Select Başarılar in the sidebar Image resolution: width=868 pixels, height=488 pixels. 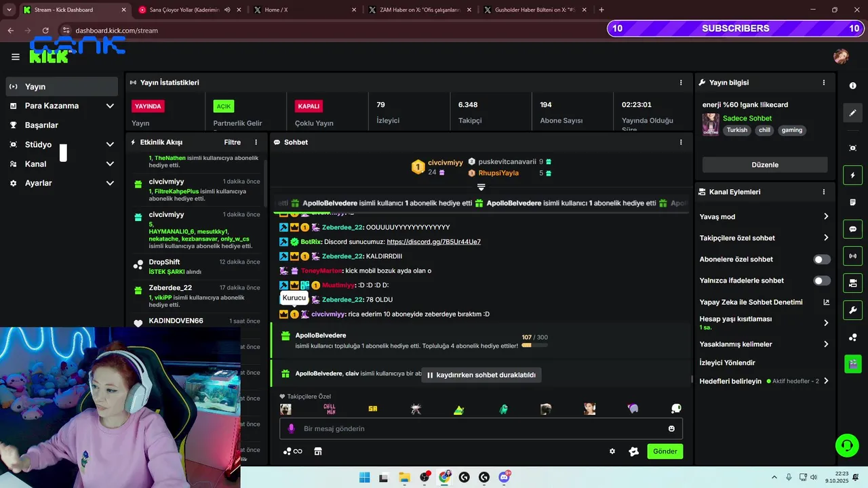coord(62,125)
